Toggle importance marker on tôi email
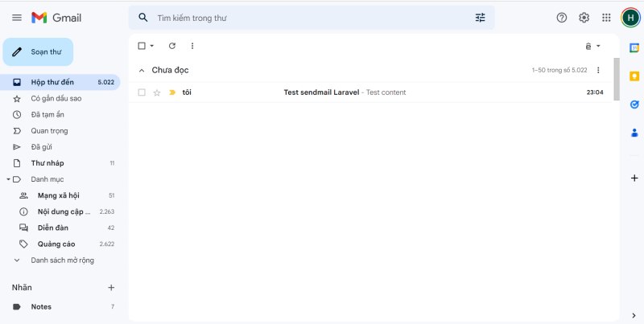 [172, 92]
